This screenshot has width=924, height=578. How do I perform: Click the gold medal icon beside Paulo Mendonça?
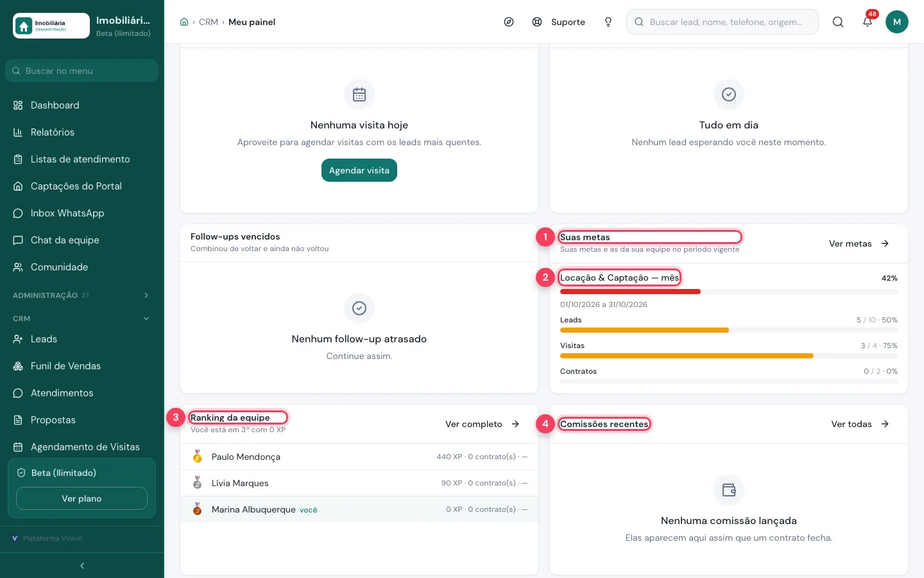[x=198, y=457]
